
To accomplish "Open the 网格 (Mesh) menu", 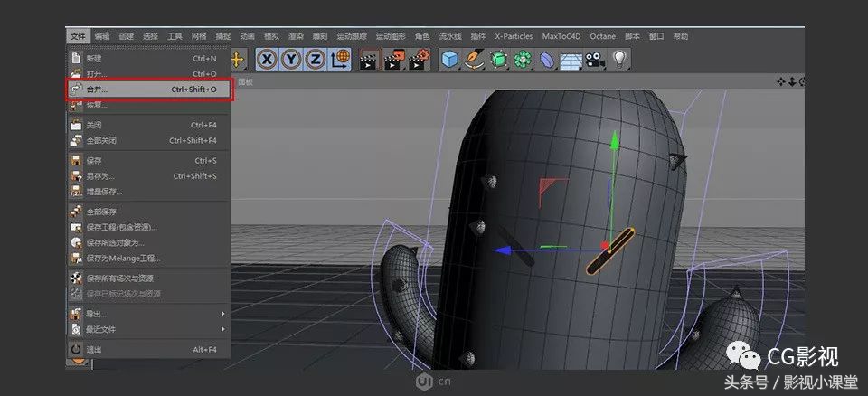I will pyautogui.click(x=199, y=36).
